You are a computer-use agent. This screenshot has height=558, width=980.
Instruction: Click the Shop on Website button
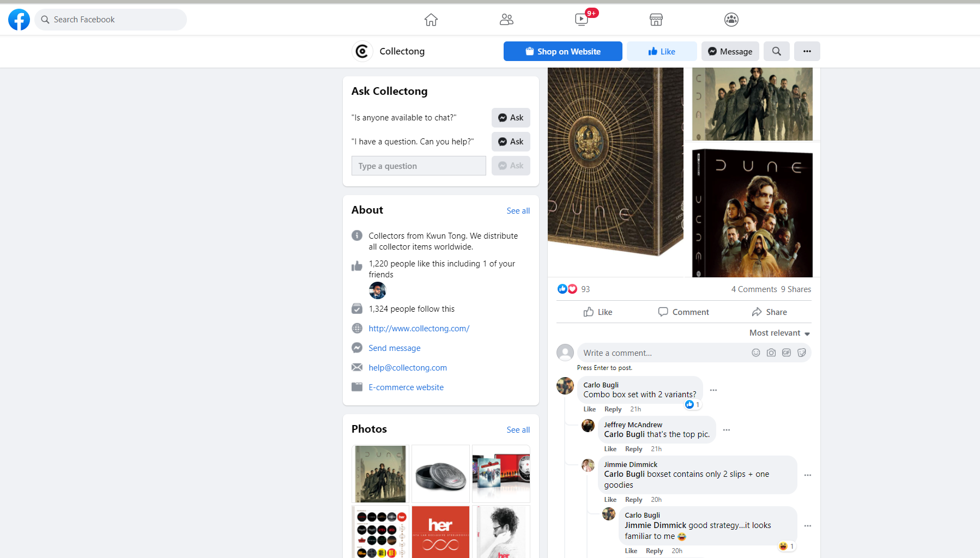click(563, 51)
